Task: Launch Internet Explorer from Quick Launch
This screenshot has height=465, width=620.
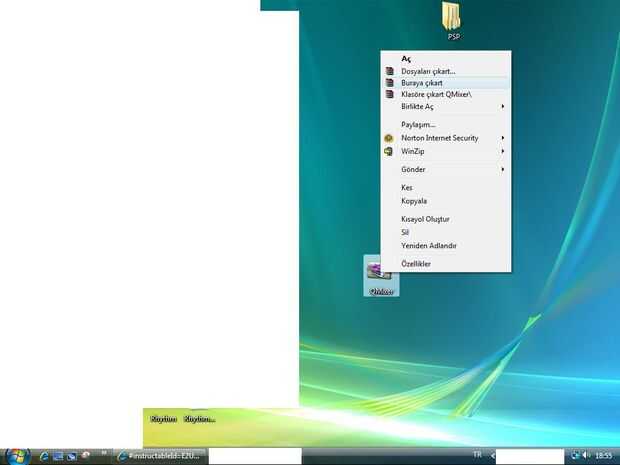Action: pyautogui.click(x=44, y=456)
